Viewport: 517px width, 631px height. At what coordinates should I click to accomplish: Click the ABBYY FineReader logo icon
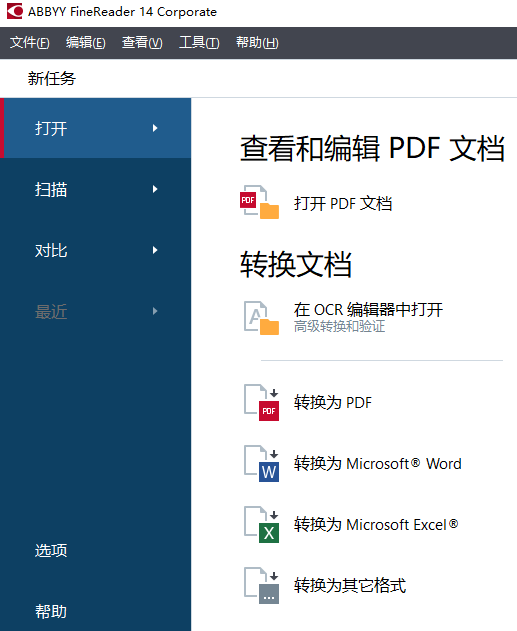pos(15,11)
